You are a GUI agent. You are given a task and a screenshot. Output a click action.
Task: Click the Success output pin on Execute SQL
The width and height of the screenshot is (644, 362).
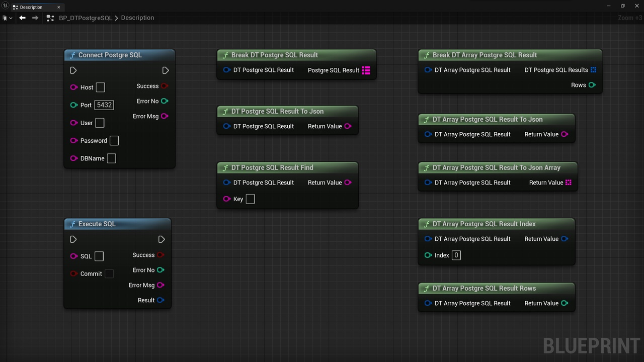point(160,255)
